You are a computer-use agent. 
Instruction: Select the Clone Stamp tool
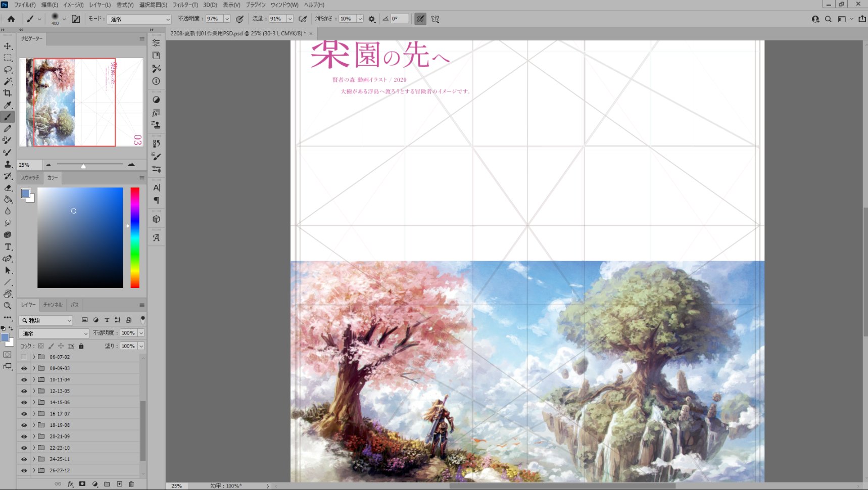8,164
